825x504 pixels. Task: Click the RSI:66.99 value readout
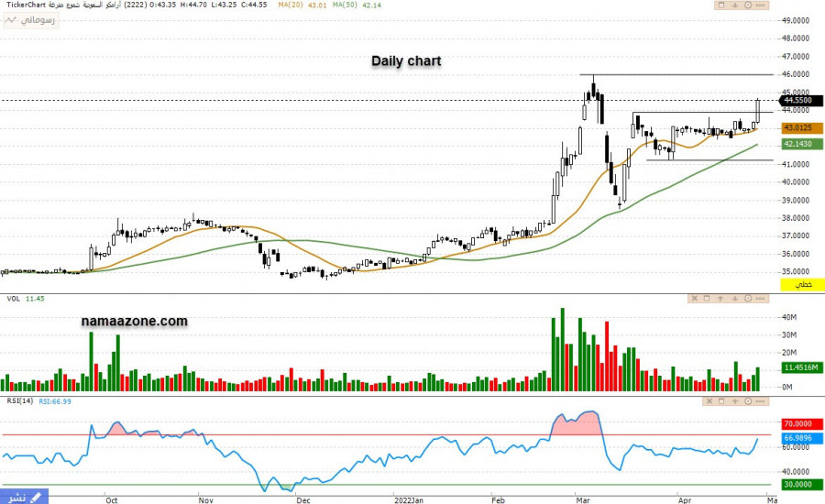pyautogui.click(x=55, y=401)
